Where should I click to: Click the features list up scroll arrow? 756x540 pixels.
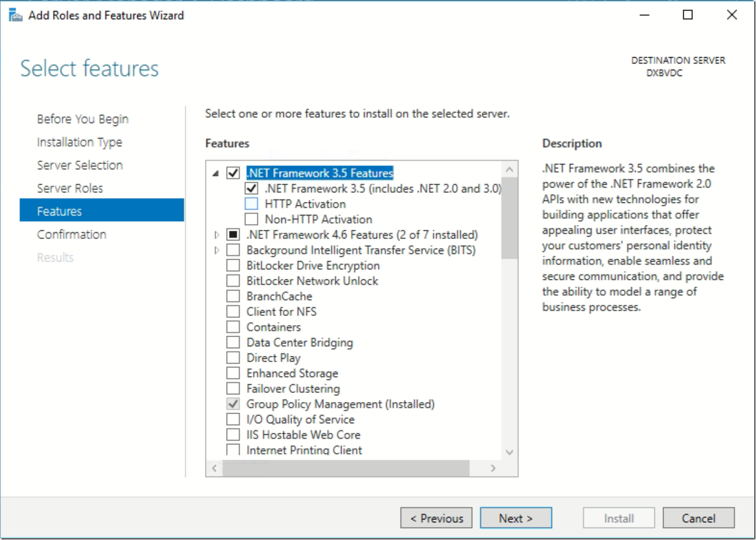509,170
